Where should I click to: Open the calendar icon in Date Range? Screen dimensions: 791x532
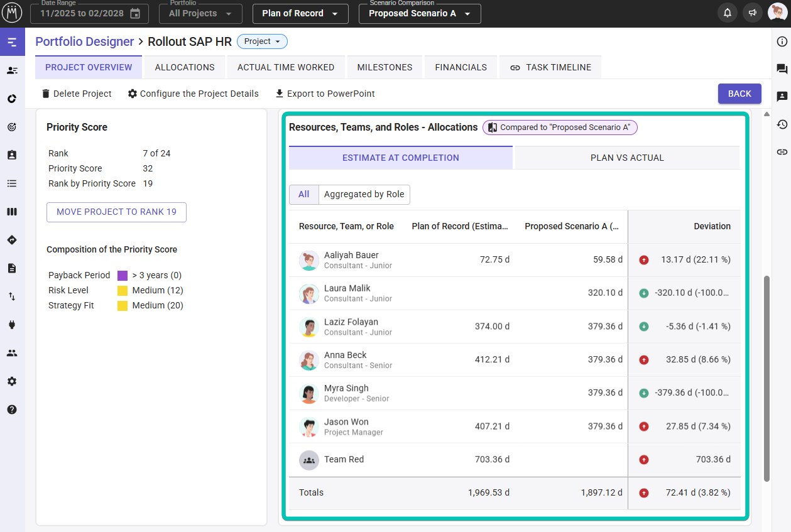pos(135,14)
